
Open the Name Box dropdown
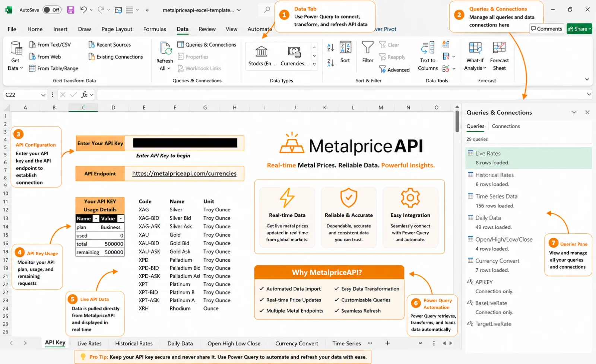pyautogui.click(x=43, y=95)
